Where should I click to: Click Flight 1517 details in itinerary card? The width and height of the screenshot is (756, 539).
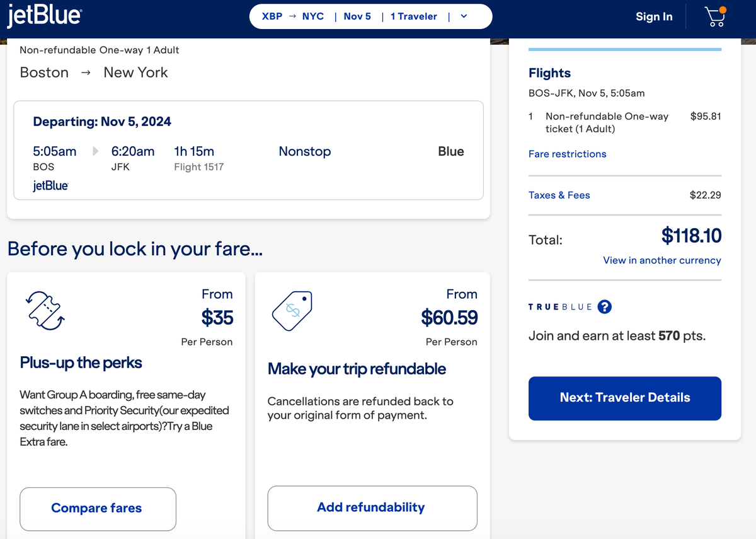coord(198,166)
